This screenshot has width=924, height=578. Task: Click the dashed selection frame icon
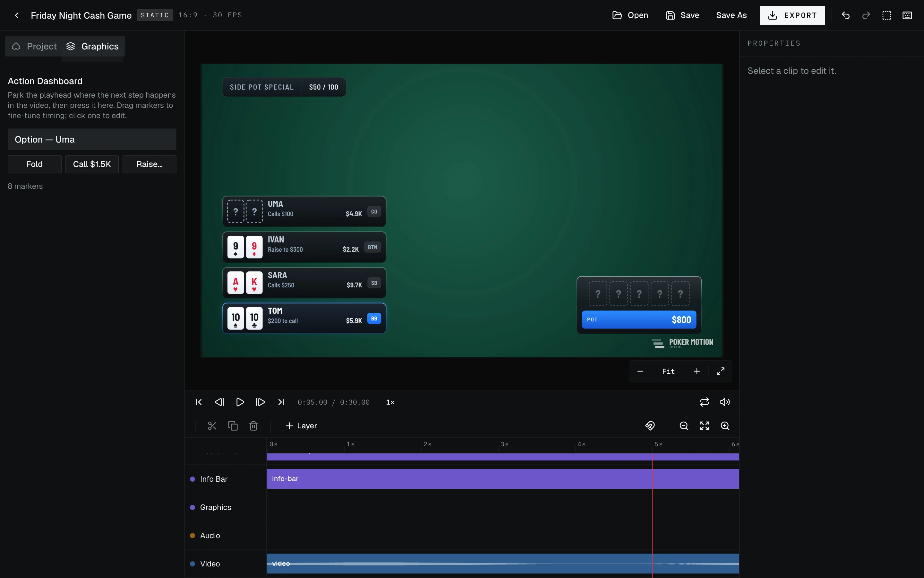[886, 15]
